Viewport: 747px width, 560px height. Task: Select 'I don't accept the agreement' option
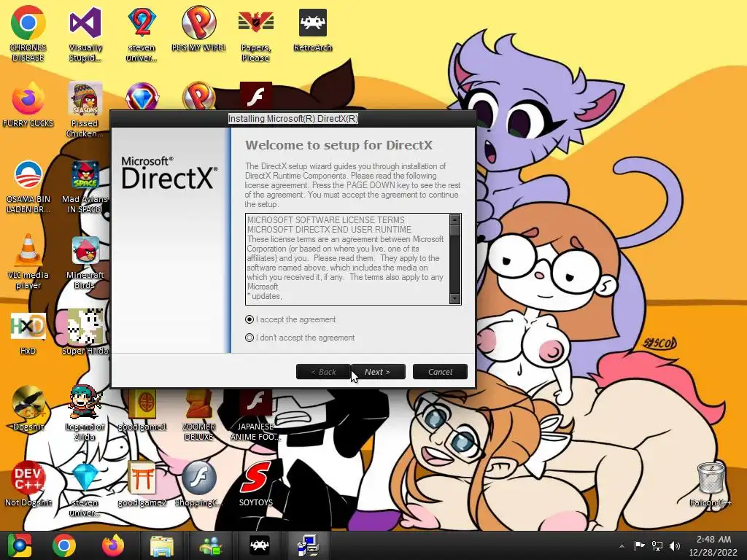249,338
